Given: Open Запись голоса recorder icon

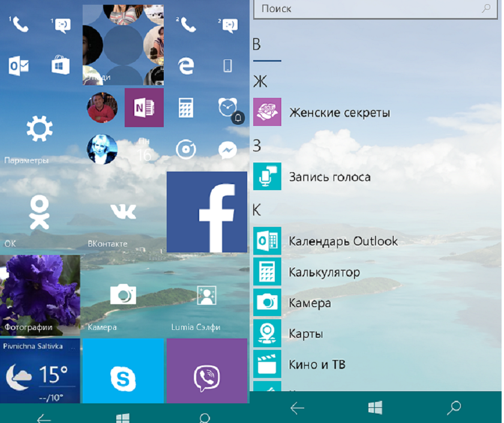Looking at the screenshot, I should pyautogui.click(x=267, y=176).
